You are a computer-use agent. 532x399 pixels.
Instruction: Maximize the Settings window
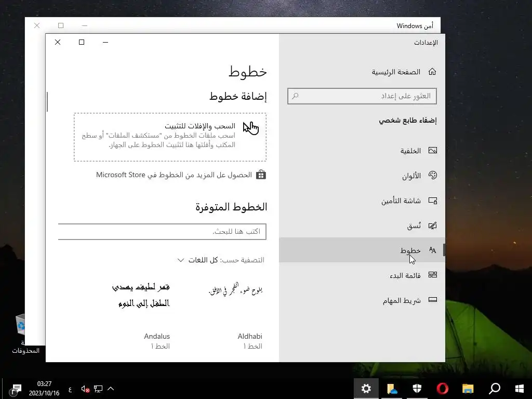click(x=82, y=42)
